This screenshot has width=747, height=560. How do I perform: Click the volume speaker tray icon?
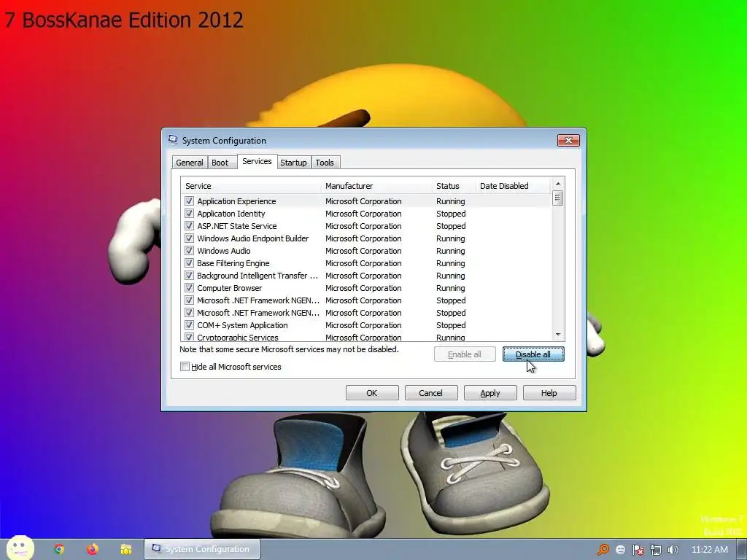point(673,550)
